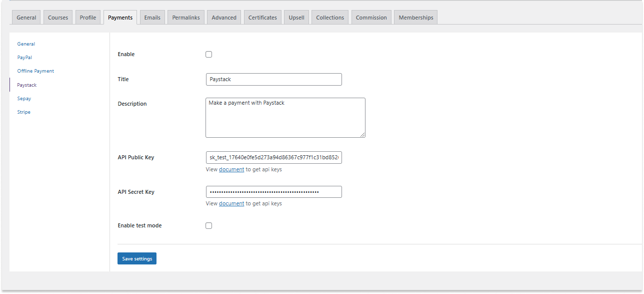
Task: Open the General settings tab
Action: click(x=26, y=18)
